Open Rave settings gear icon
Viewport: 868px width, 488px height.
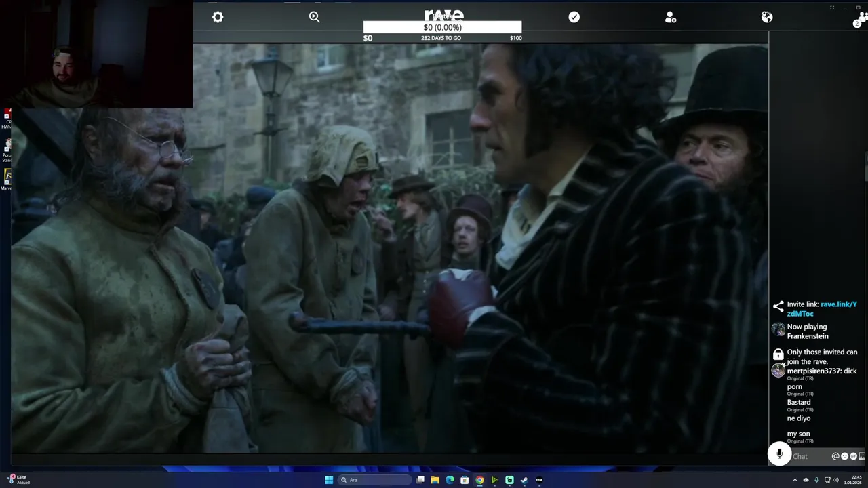coord(218,17)
